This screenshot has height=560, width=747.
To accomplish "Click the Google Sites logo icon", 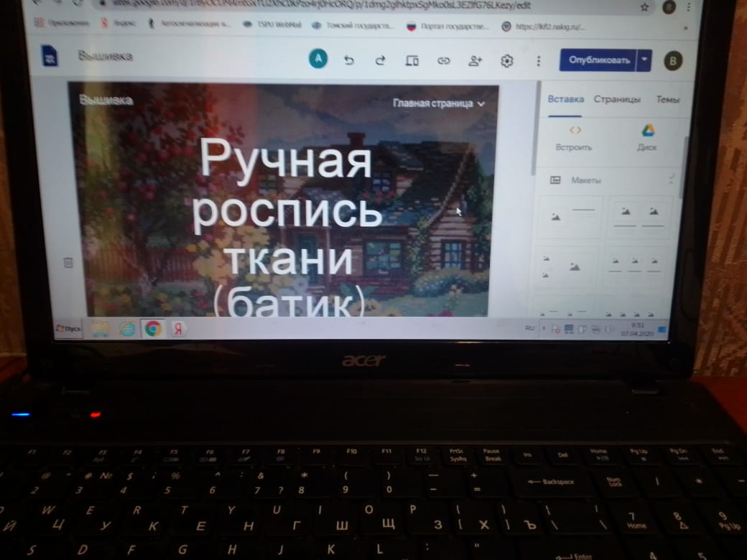I will point(50,56).
